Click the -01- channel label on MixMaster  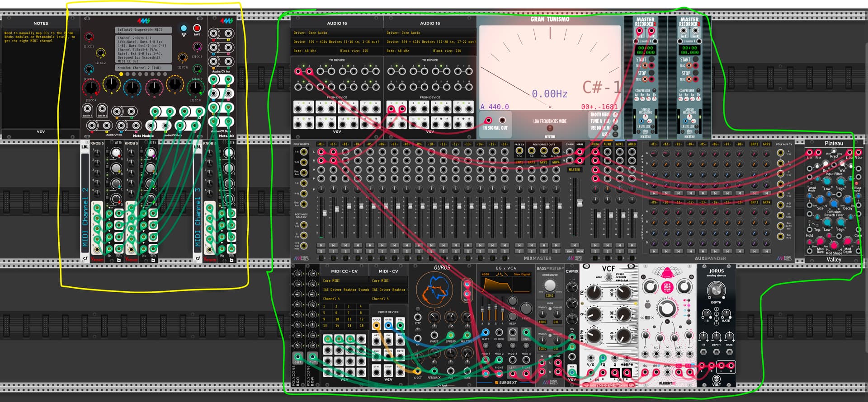[321, 144]
